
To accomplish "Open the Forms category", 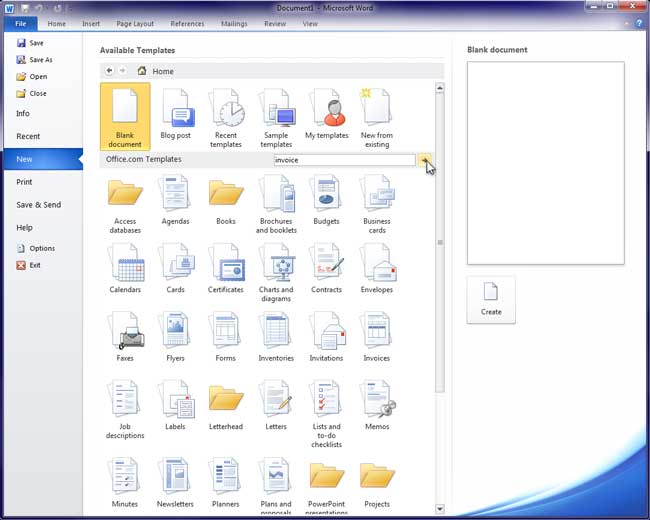I will pos(226,337).
